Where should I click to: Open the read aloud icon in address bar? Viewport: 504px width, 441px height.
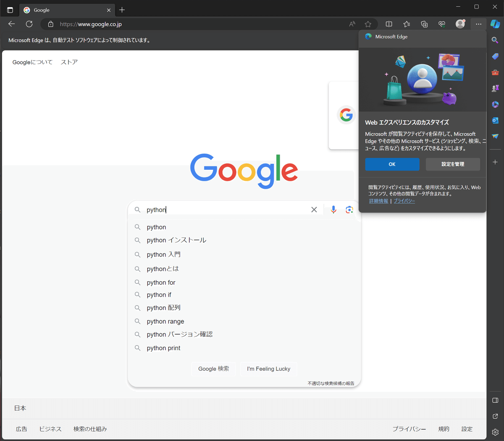point(352,24)
